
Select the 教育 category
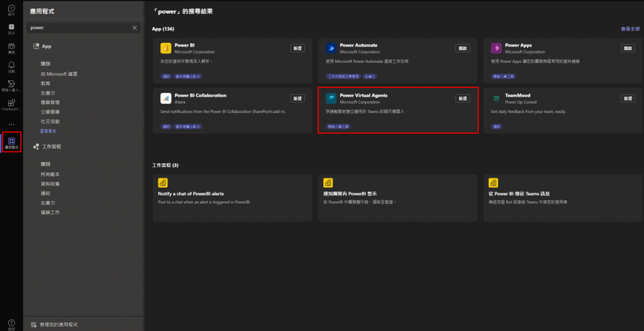[45, 84]
